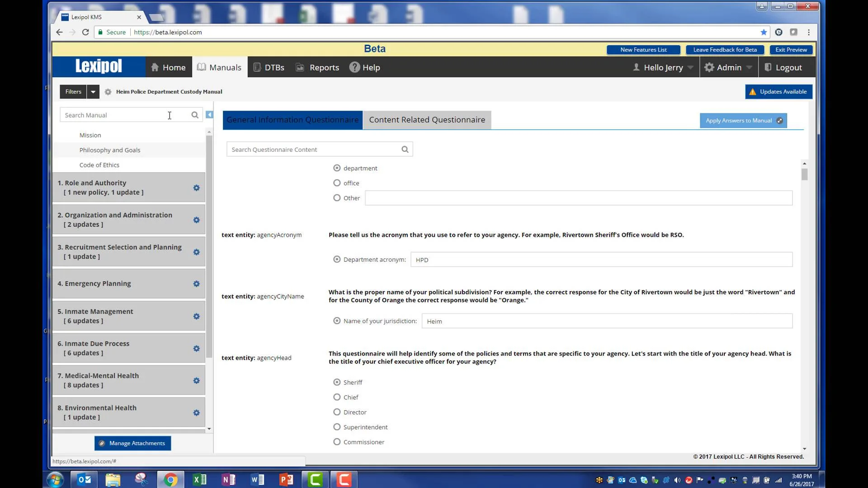
Task: Expand the Filters dropdown arrow
Action: (92, 91)
